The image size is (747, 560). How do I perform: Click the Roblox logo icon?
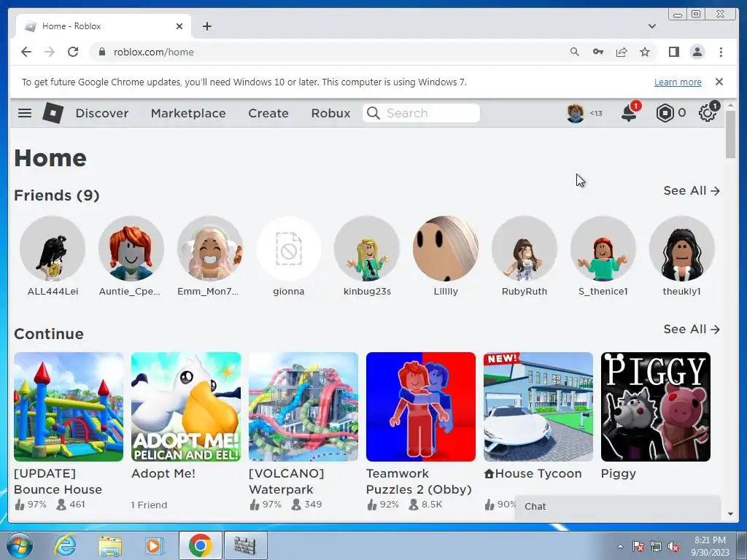53,113
